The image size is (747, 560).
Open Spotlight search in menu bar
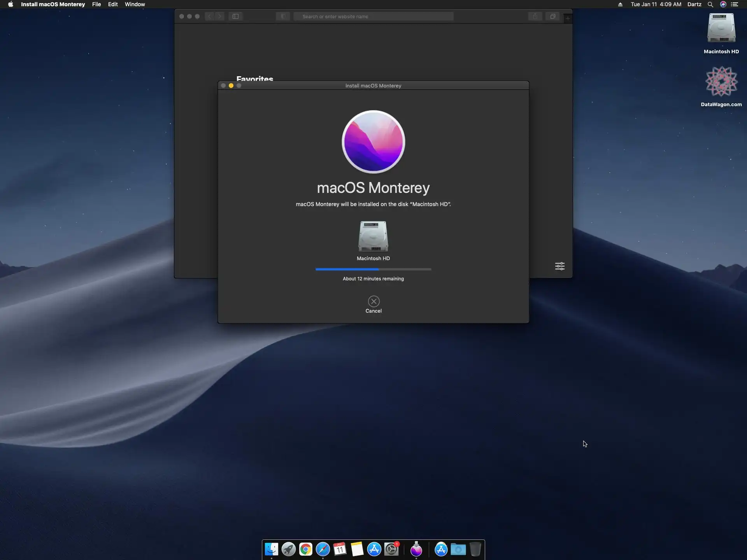pyautogui.click(x=710, y=4)
